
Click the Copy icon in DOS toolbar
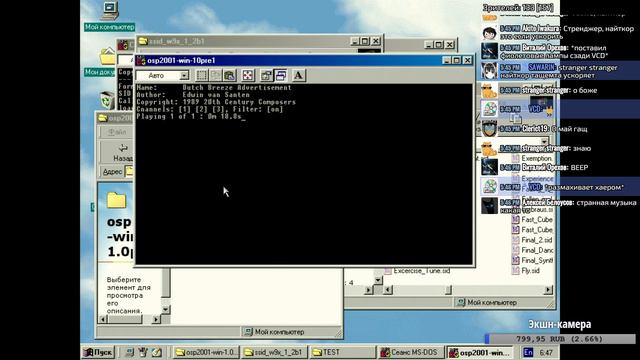[x=216, y=76]
